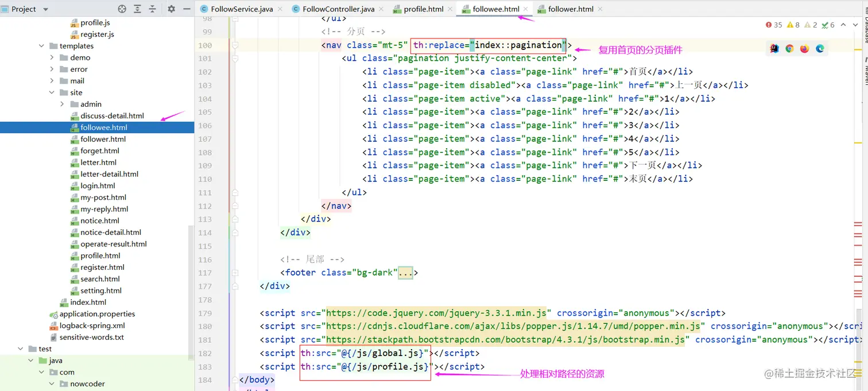Close the profile.html tab
Screen dimensions: 868x391
pos(450,9)
